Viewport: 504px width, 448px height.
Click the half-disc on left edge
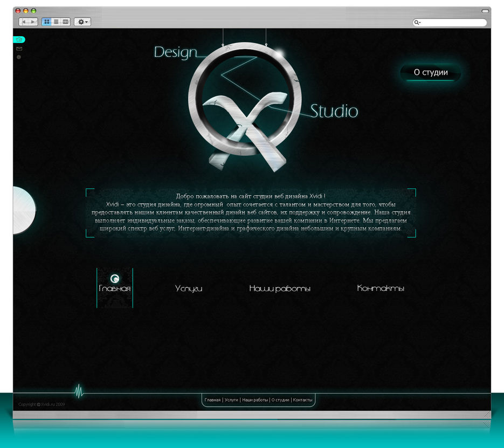click(24, 210)
